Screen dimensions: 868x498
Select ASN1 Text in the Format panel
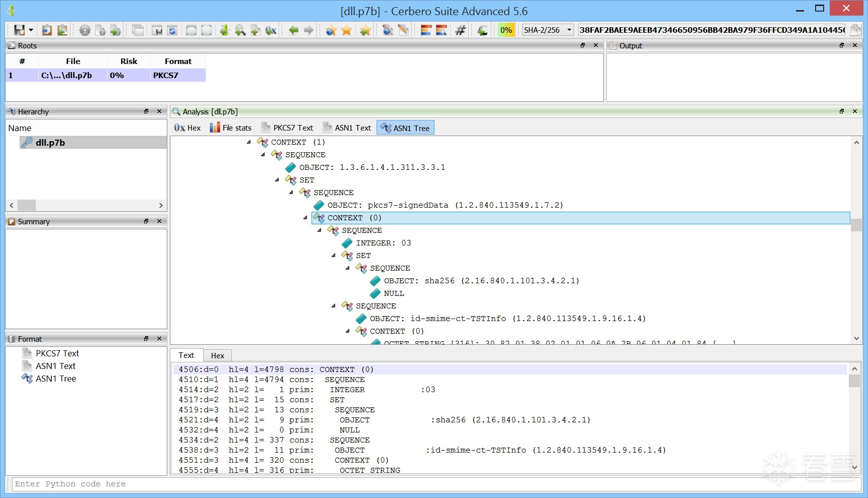point(55,366)
